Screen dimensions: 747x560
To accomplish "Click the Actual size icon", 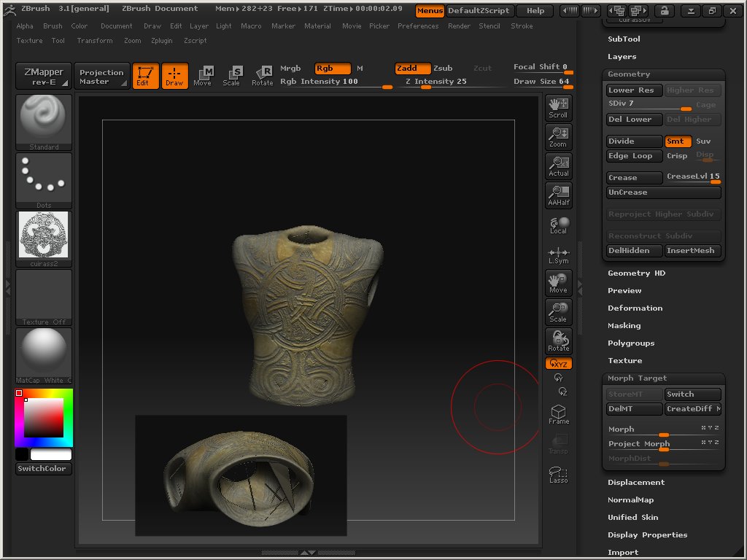I will tap(558, 166).
